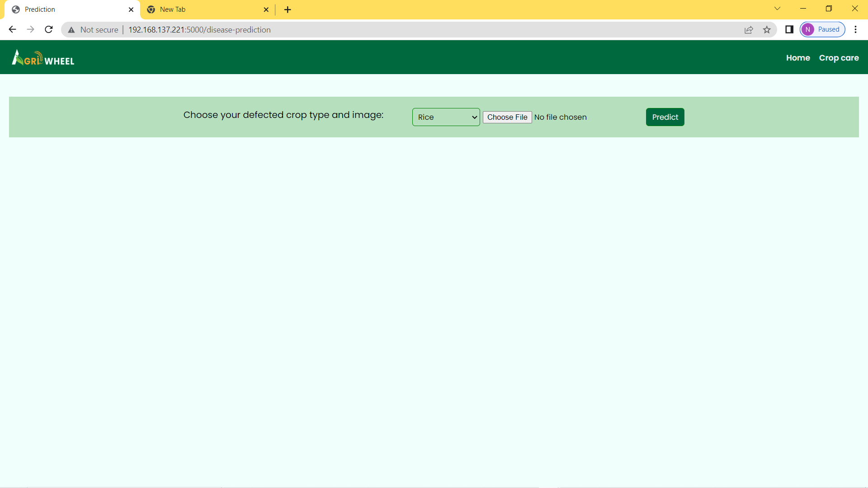Open the Home nav link
Screen dimensions: 868x488
point(798,58)
